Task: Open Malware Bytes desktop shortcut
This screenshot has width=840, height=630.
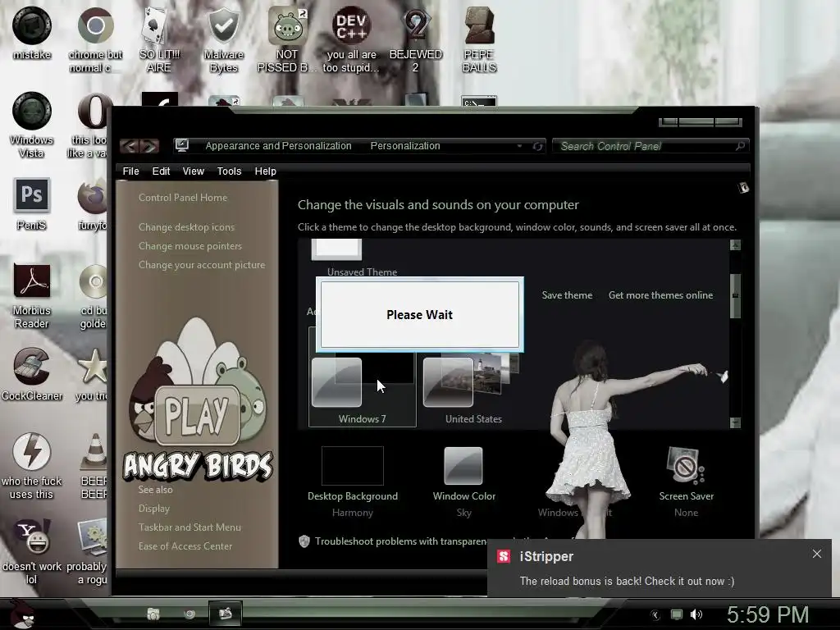Action: (223, 39)
